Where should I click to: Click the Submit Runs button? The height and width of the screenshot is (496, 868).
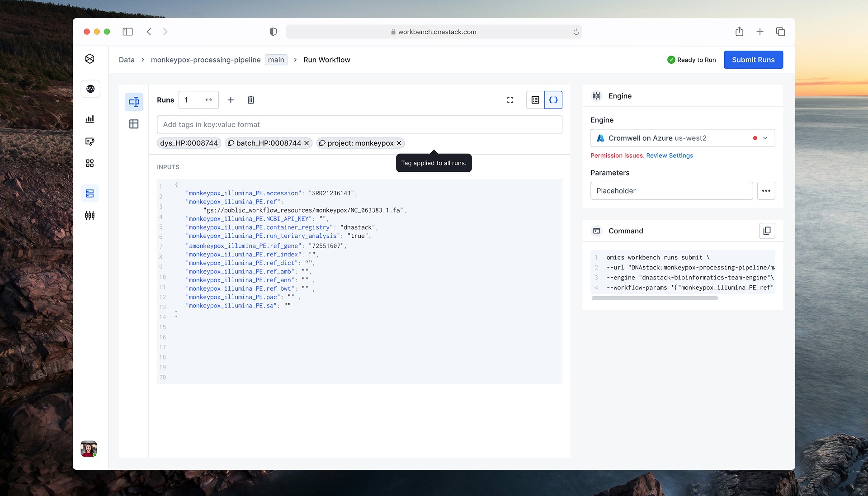coord(753,60)
